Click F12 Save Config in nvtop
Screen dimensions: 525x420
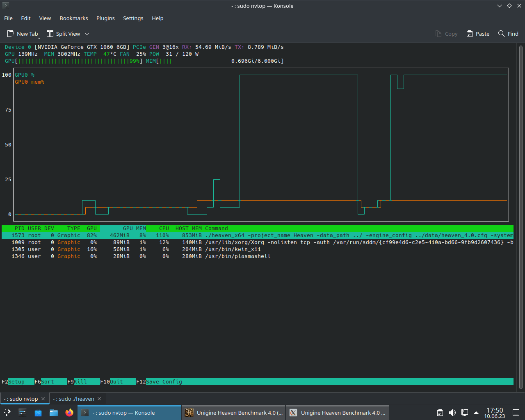coord(163,381)
